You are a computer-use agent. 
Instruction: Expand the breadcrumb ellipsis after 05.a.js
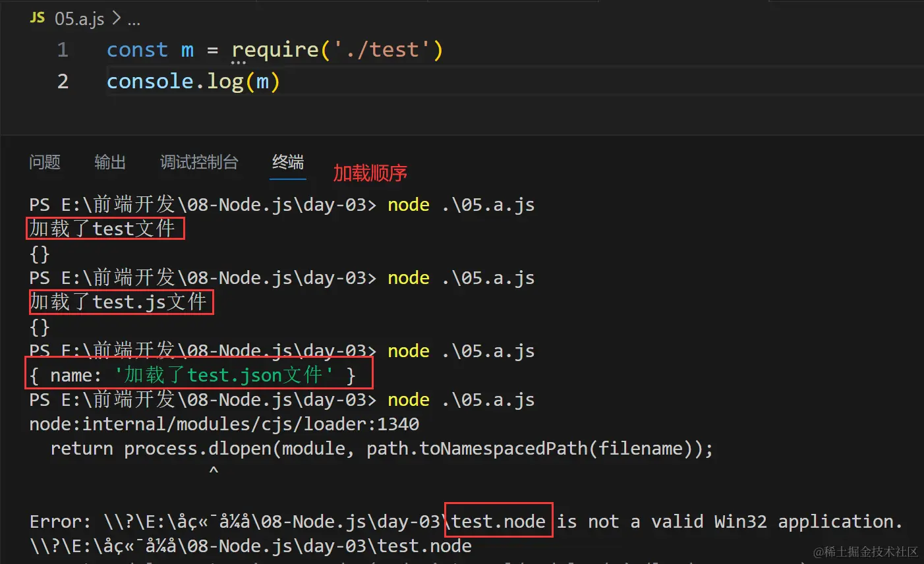134,20
